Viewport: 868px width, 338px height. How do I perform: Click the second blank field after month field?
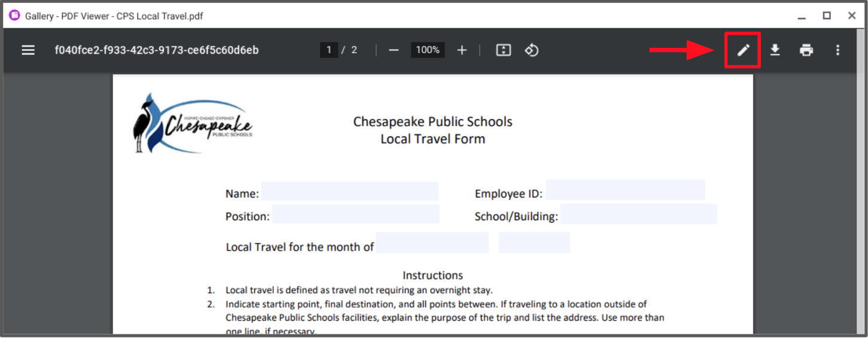535,243
